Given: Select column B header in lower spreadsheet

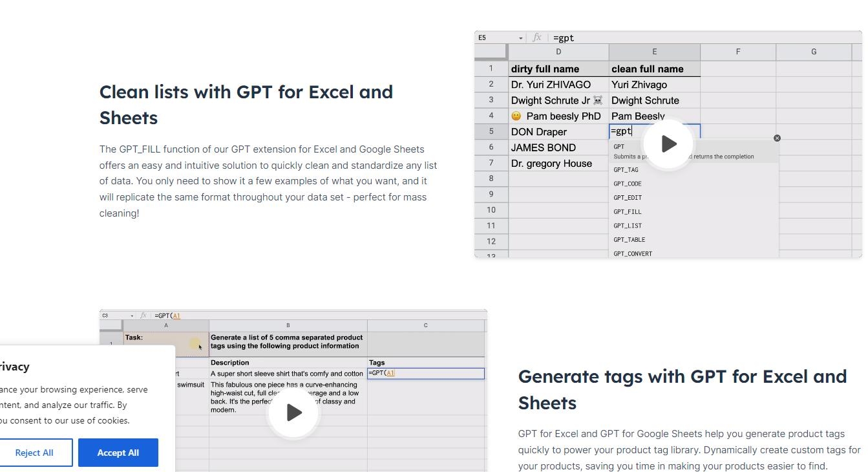Looking at the screenshot, I should pos(288,325).
